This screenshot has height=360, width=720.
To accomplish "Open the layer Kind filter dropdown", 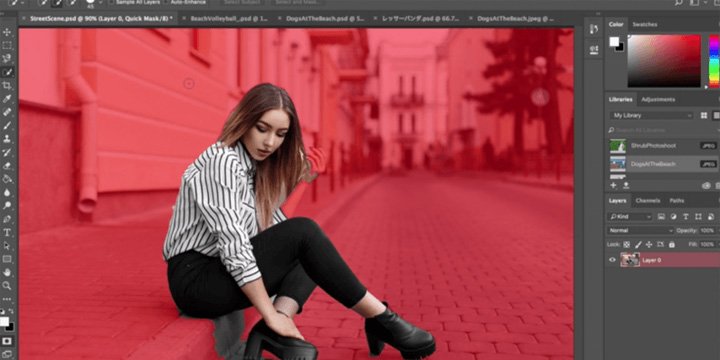I will point(630,216).
